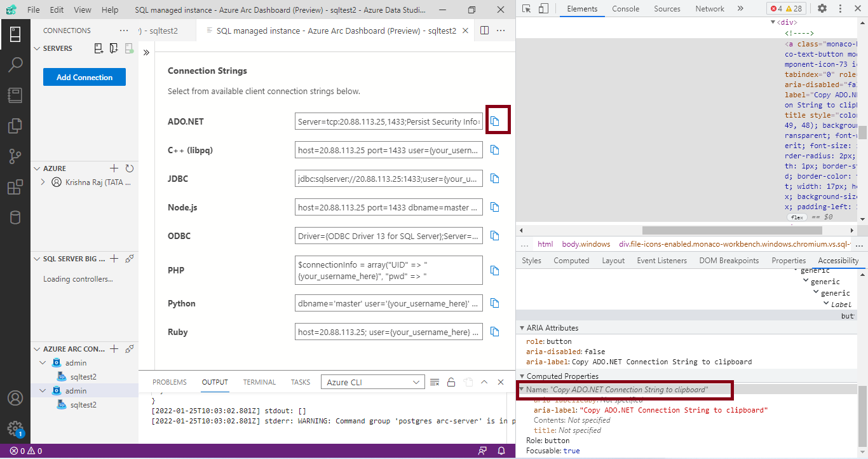Open the Search view in the activity bar
868x459 pixels.
click(x=15, y=64)
